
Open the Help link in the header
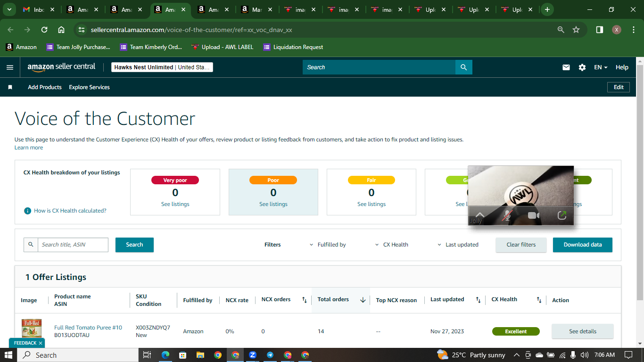(622, 67)
